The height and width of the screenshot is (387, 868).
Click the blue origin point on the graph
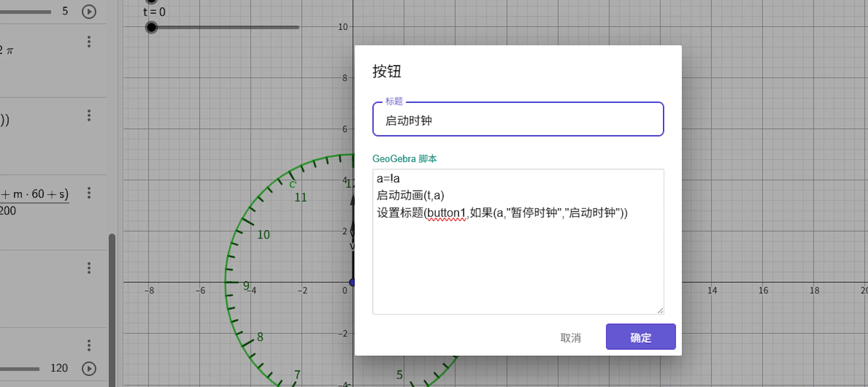(352, 282)
